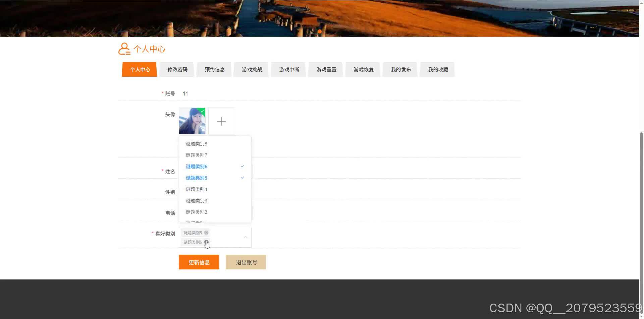Click the uploaded avatar thumbnail

pos(192,121)
